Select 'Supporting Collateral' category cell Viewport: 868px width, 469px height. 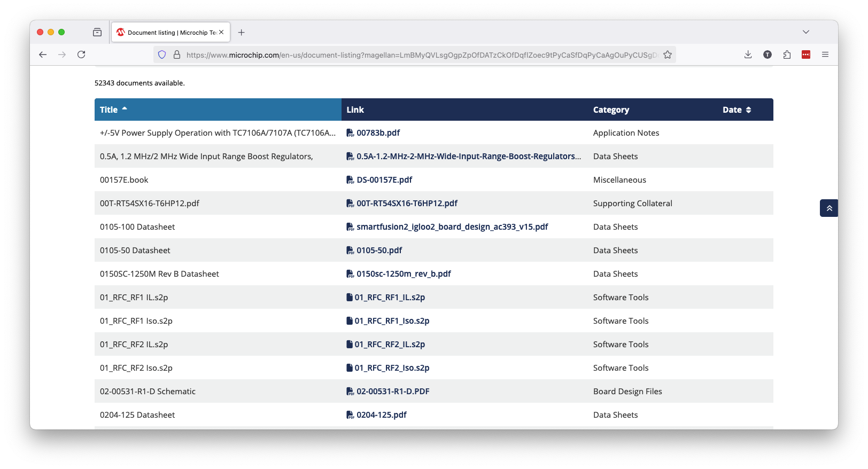pyautogui.click(x=633, y=203)
